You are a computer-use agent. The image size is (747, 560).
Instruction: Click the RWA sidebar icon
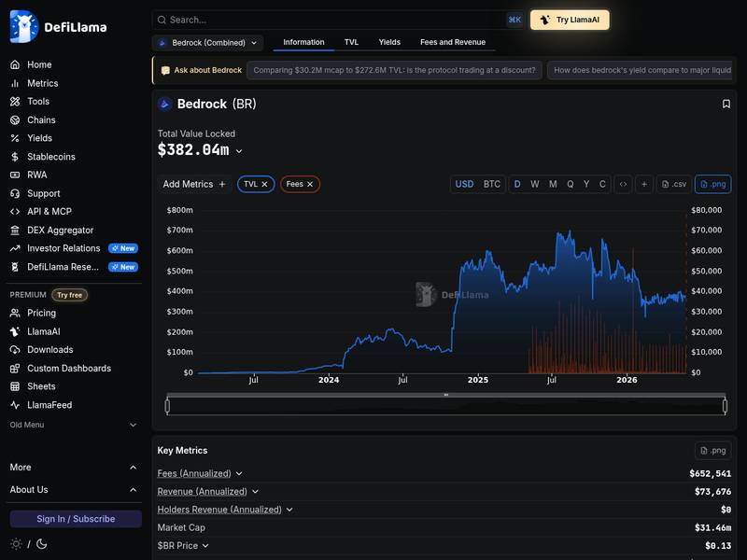click(x=15, y=175)
